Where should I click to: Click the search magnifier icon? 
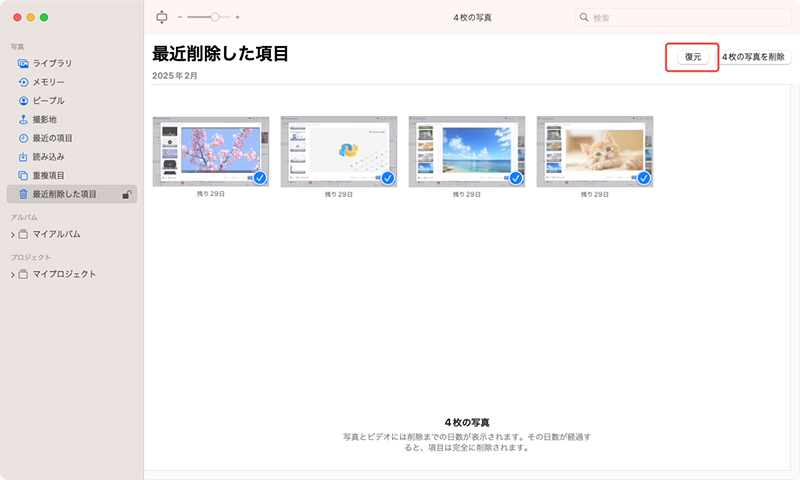point(584,17)
